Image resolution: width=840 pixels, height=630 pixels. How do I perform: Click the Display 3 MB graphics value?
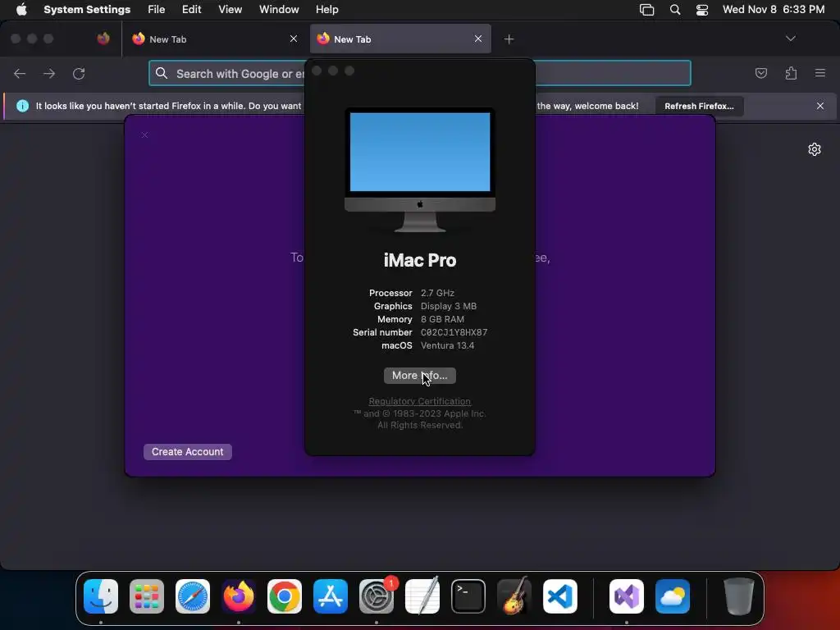coord(449,306)
